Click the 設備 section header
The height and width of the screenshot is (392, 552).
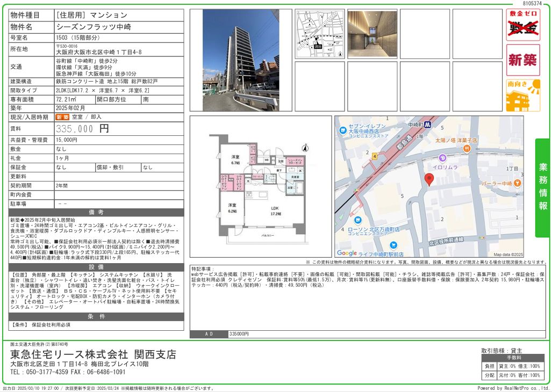pos(96,267)
